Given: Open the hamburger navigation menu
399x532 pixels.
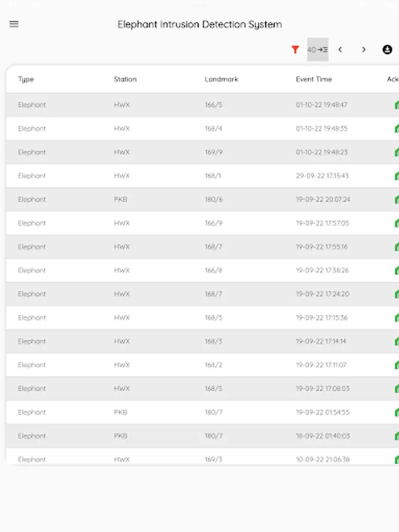Looking at the screenshot, I should [14, 24].
